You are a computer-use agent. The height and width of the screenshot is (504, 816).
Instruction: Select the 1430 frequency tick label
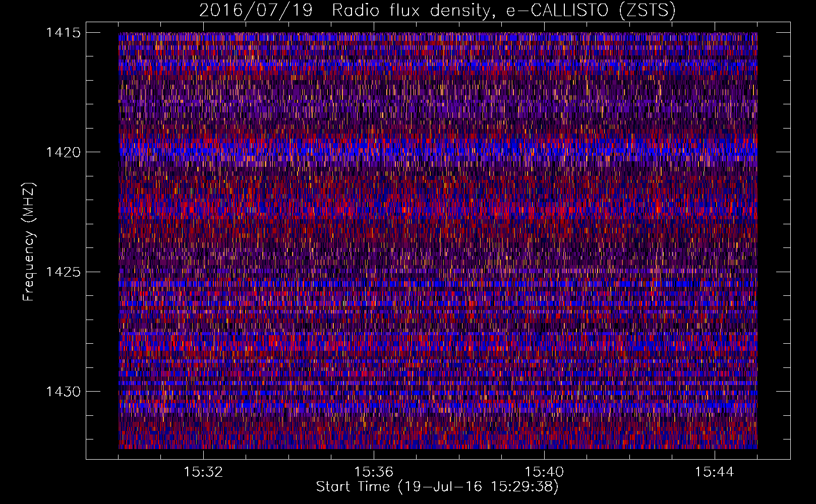[x=63, y=392]
